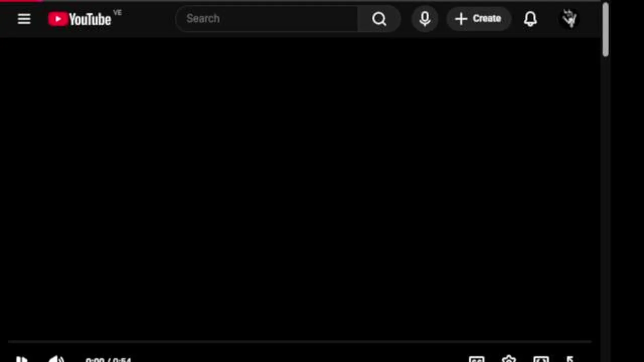This screenshot has width=644, height=362.
Task: Go to YouTube home via logo
Action: pos(79,19)
